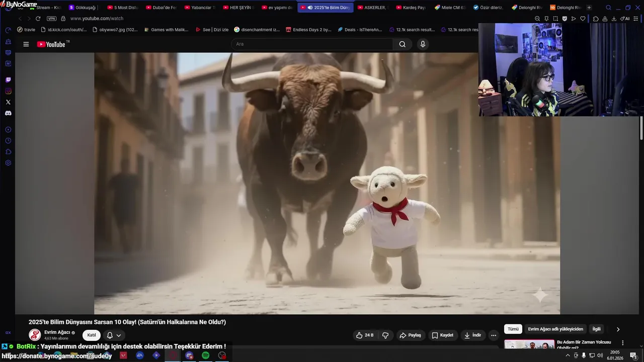Click the pin icon in the address bar
This screenshot has height=362, width=644.
click(546, 19)
